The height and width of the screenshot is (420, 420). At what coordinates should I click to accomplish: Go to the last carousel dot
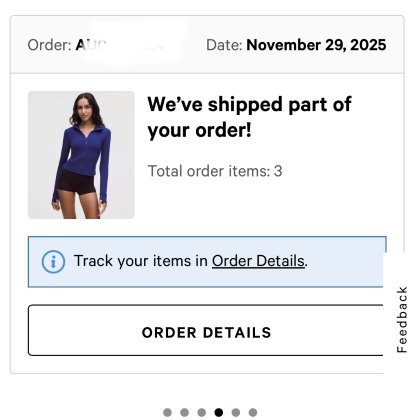click(x=253, y=412)
